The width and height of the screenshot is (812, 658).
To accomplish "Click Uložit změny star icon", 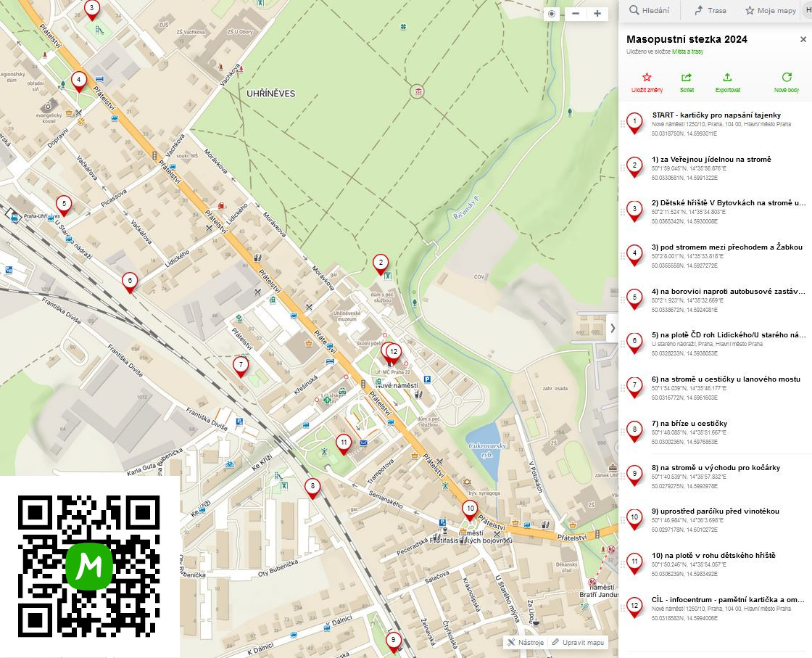I will tap(647, 77).
